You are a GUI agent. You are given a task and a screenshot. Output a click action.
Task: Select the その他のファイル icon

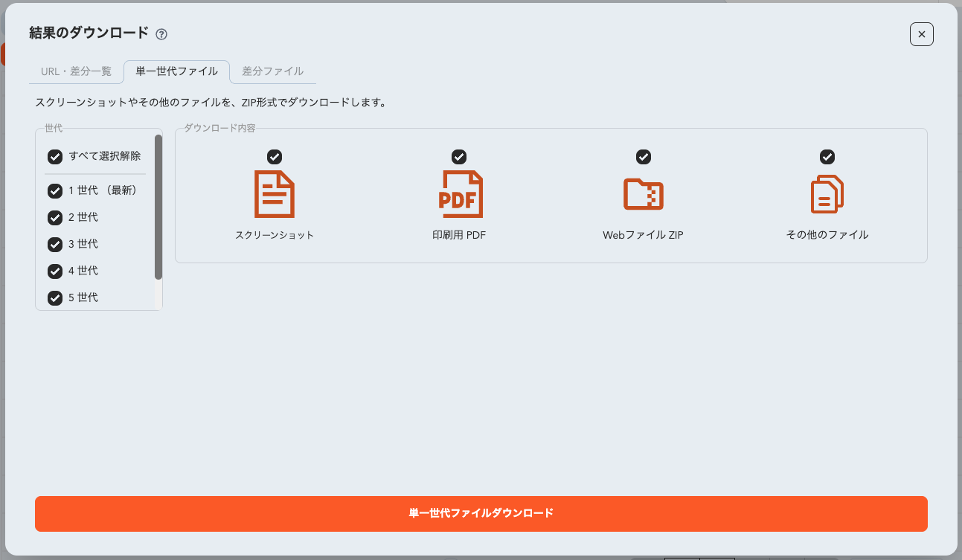click(827, 194)
